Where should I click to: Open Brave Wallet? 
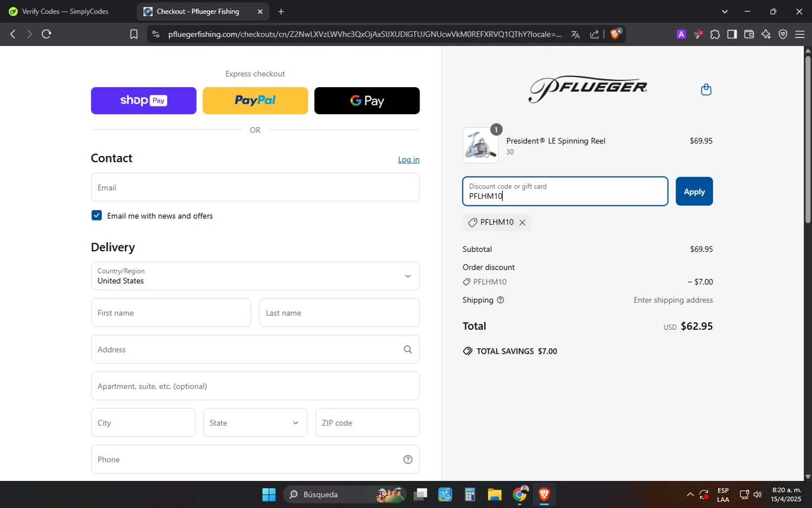tap(749, 34)
